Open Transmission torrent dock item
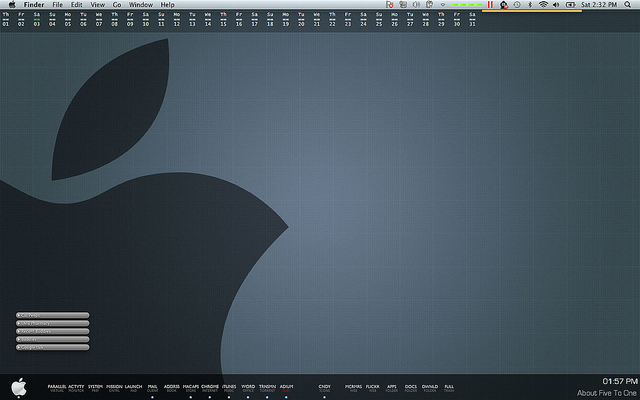This screenshot has height=400, width=640. pyautogui.click(x=267, y=388)
